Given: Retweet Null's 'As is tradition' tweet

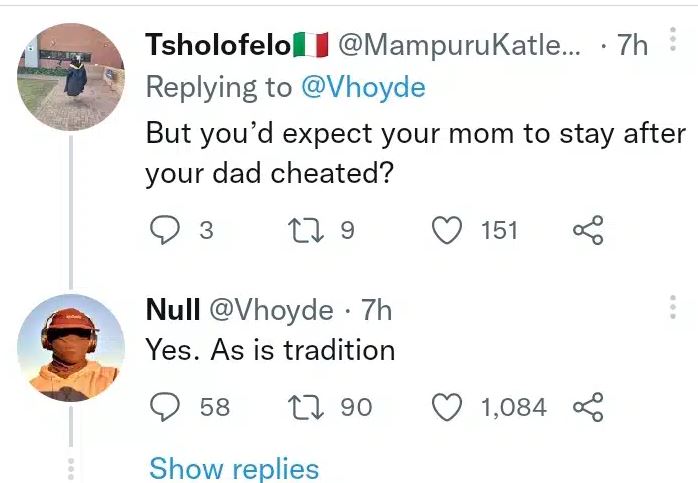Looking at the screenshot, I should pyautogui.click(x=306, y=407).
